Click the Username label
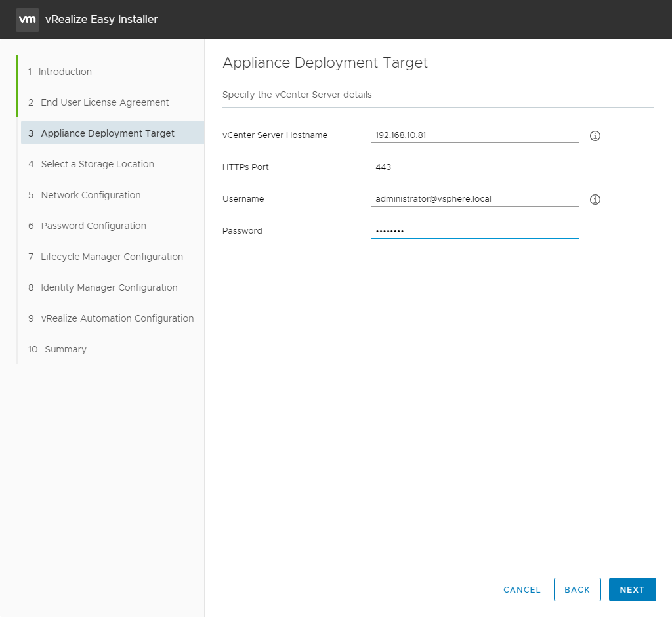The width and height of the screenshot is (672, 617). [x=243, y=199]
